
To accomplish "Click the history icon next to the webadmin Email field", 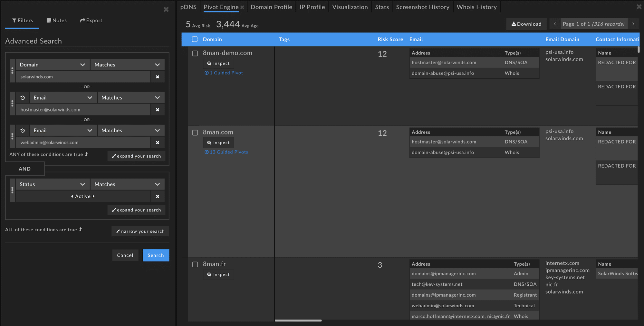I will tap(23, 131).
